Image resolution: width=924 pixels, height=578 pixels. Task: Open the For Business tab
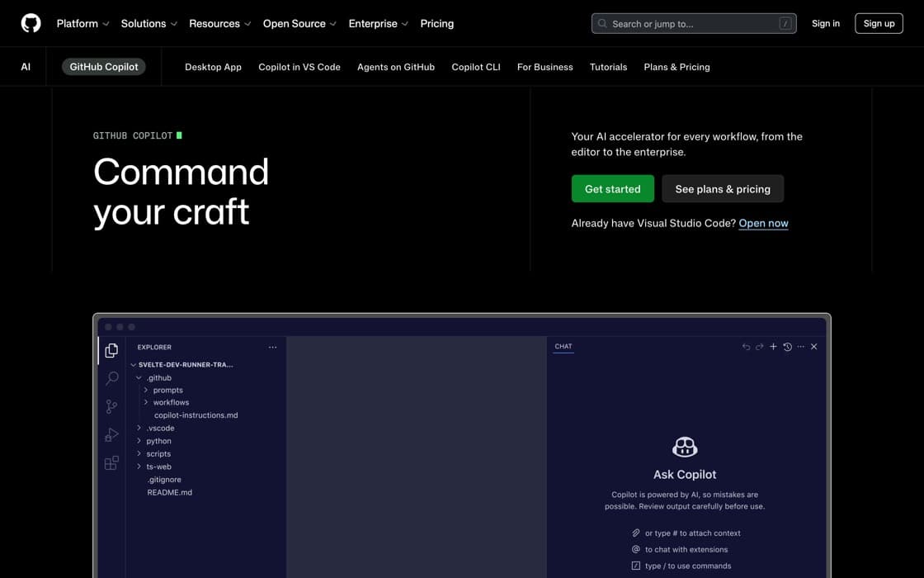[x=545, y=67]
